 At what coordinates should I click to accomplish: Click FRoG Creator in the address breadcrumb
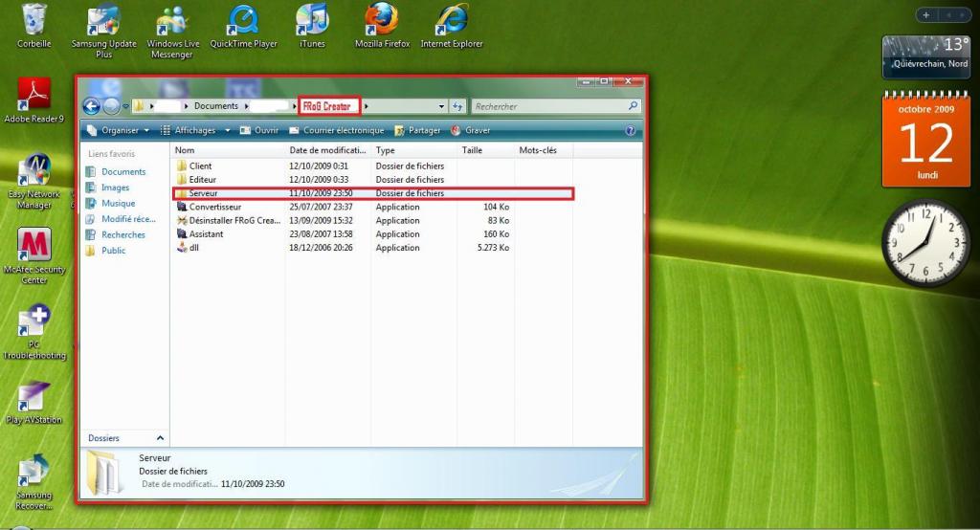(327, 106)
